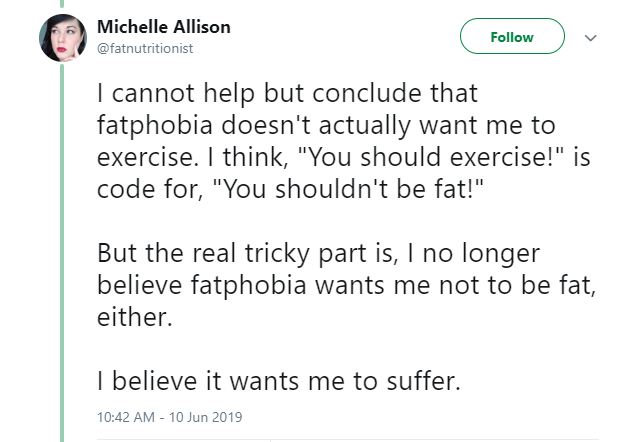The width and height of the screenshot is (639, 442).
Task: Open the Michelle Allison display name link
Action: click(x=164, y=27)
